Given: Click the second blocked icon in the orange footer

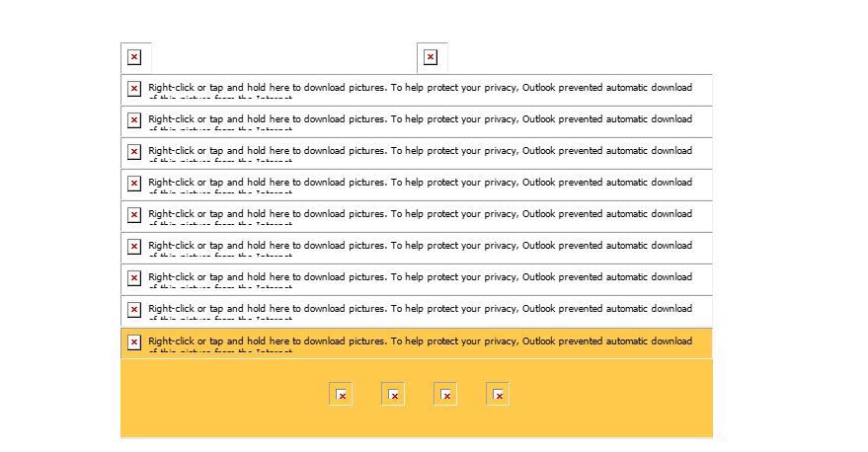Looking at the screenshot, I should [x=393, y=395].
